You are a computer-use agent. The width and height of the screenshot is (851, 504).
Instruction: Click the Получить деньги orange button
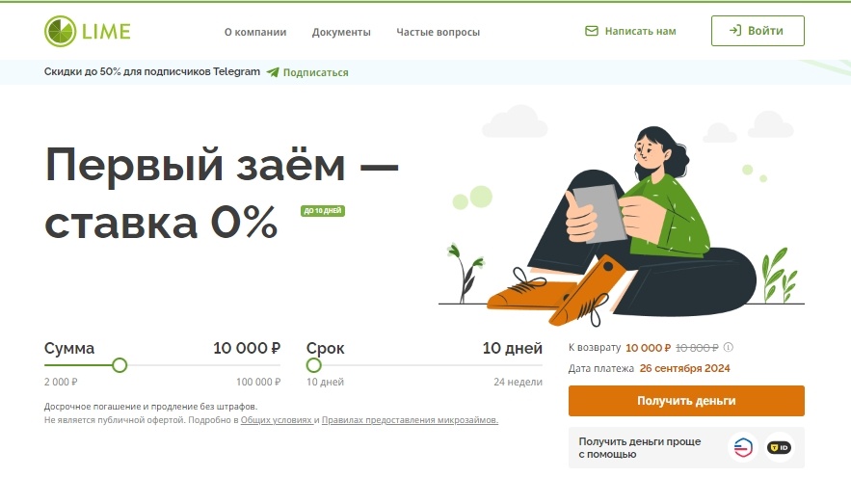click(686, 401)
